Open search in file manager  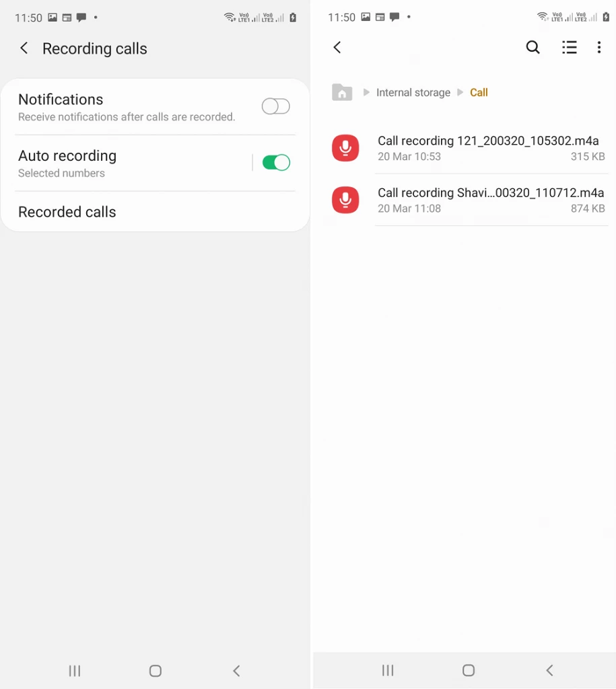click(x=533, y=47)
